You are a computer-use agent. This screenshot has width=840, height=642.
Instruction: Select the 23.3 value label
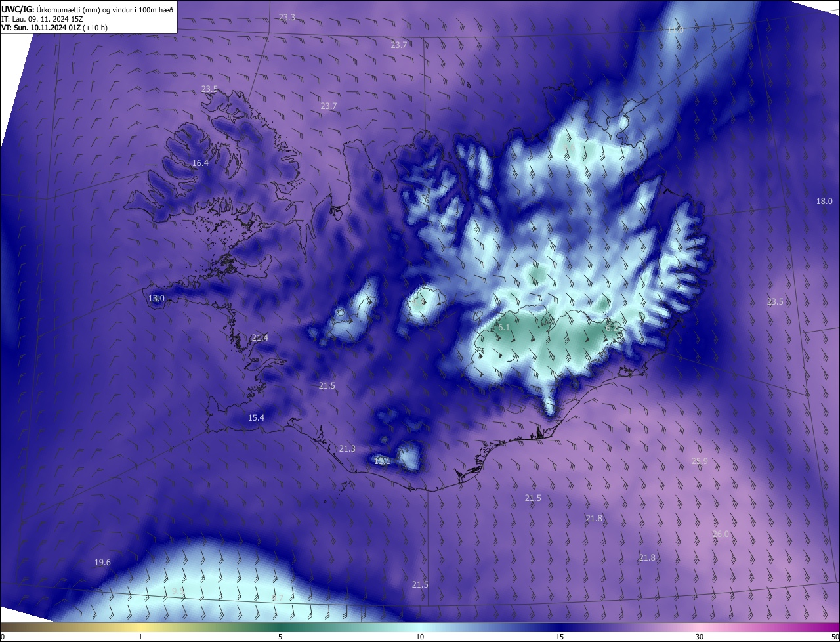(287, 17)
